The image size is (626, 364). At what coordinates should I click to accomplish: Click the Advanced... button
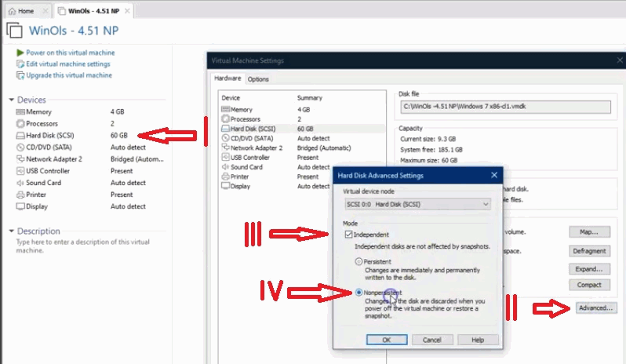coord(595,308)
